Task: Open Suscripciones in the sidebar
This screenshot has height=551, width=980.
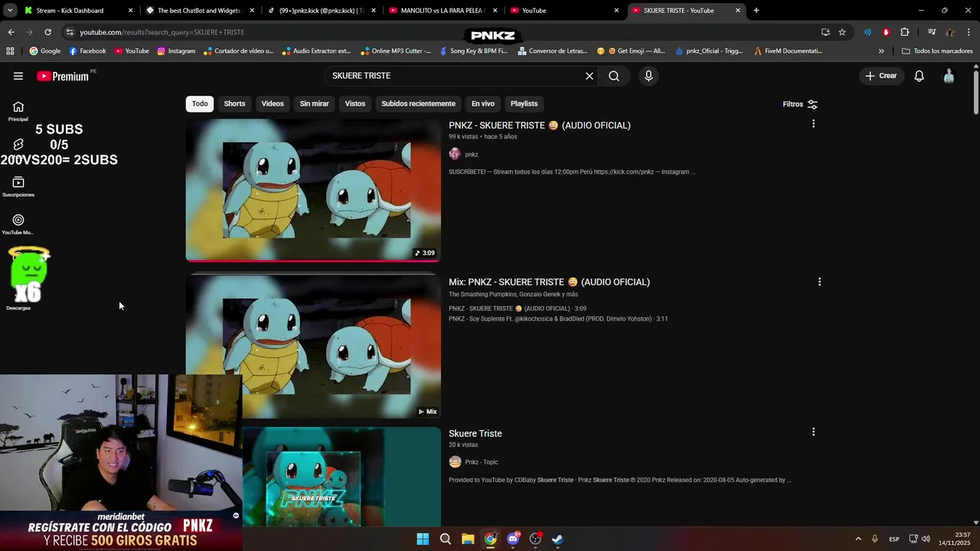Action: pos(18,187)
